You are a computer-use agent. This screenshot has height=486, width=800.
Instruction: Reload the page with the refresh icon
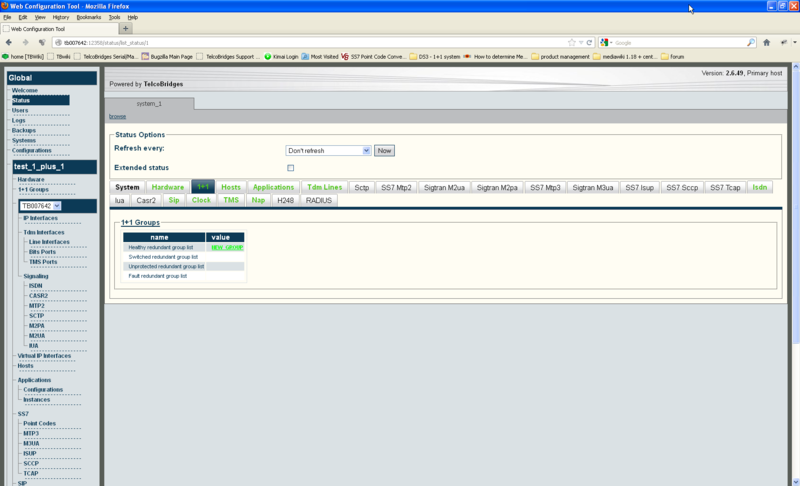[x=589, y=43]
